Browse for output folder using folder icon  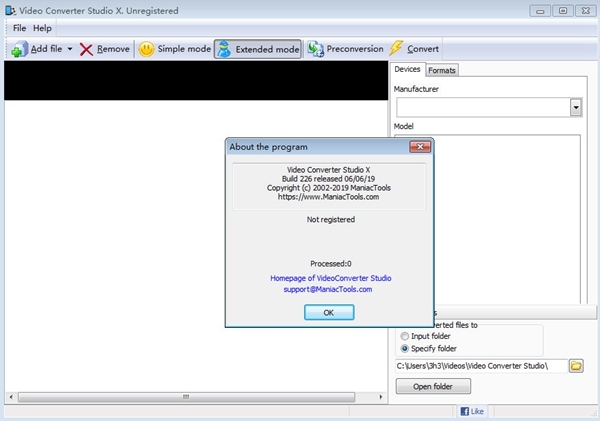[576, 366]
